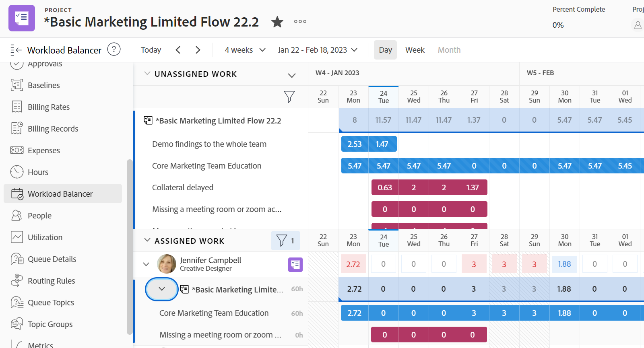
Task: Click the Workload Balancer help question icon
Action: tap(114, 49)
